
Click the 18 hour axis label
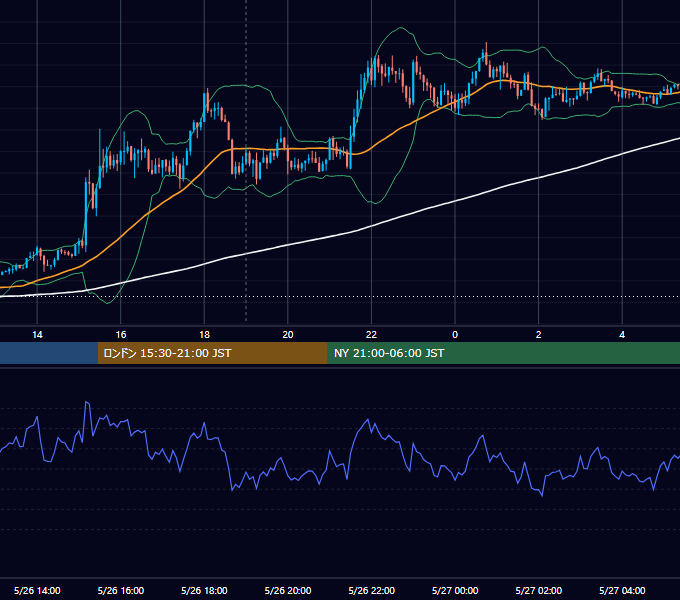coord(204,335)
